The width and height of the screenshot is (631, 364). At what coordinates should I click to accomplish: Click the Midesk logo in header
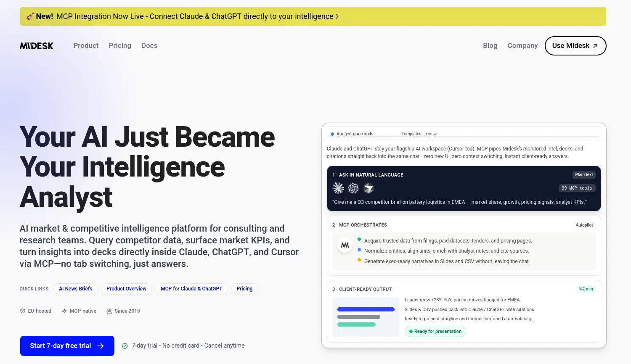(x=37, y=46)
